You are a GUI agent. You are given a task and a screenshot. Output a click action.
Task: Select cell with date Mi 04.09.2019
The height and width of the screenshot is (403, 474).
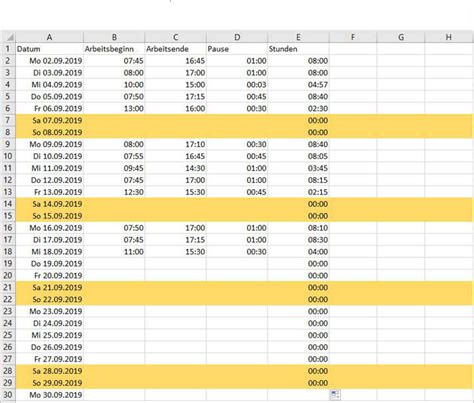tap(49, 85)
